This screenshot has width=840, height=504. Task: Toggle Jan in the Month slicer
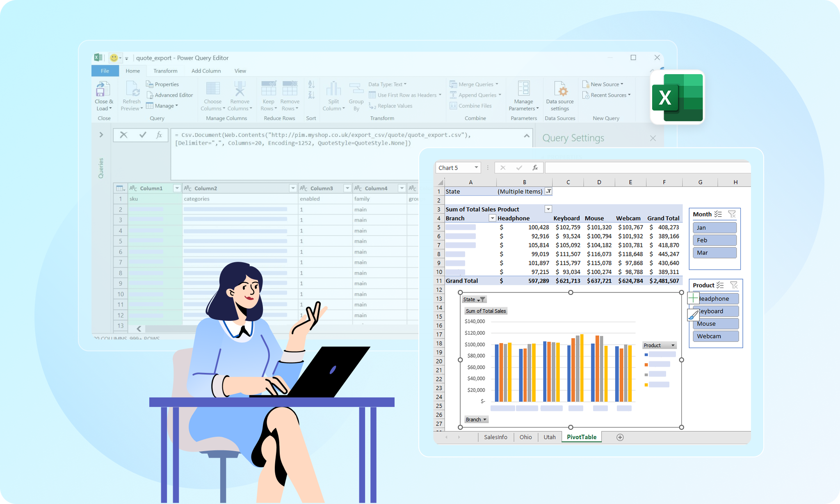point(714,227)
